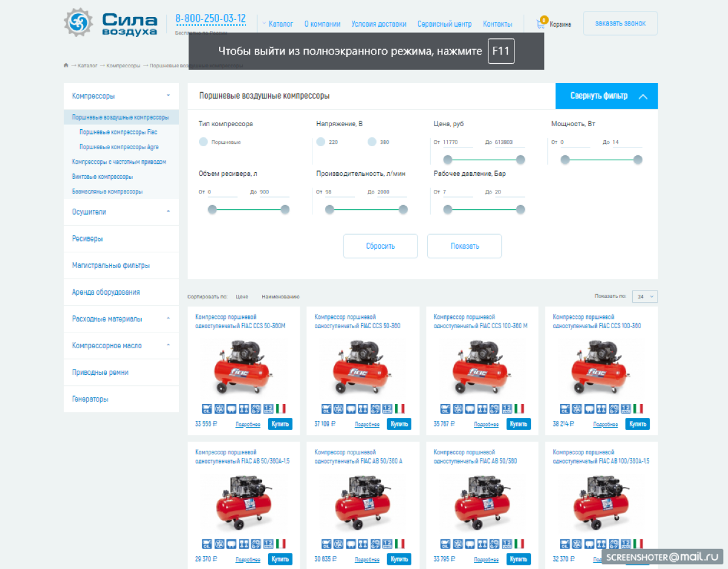Screen dimensions: 728x569
Task: Click the Сила воздуха gear logo
Action: tap(78, 22)
